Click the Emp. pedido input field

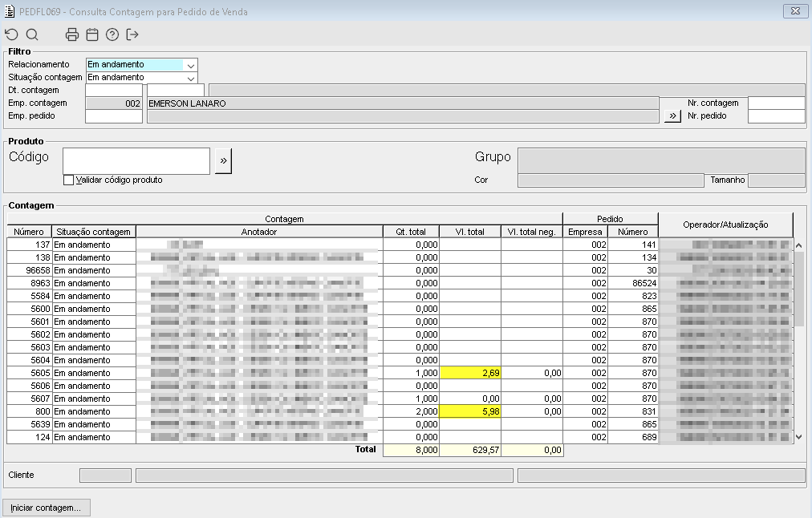coord(114,116)
